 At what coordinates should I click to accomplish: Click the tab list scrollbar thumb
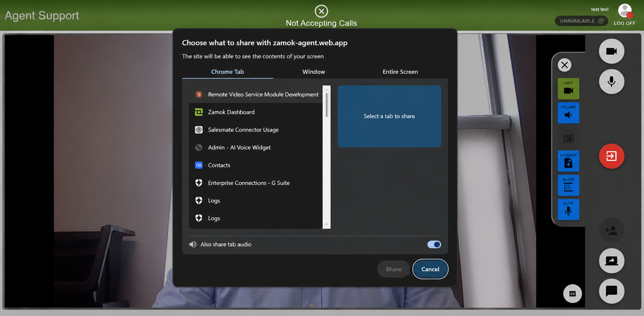point(327,105)
